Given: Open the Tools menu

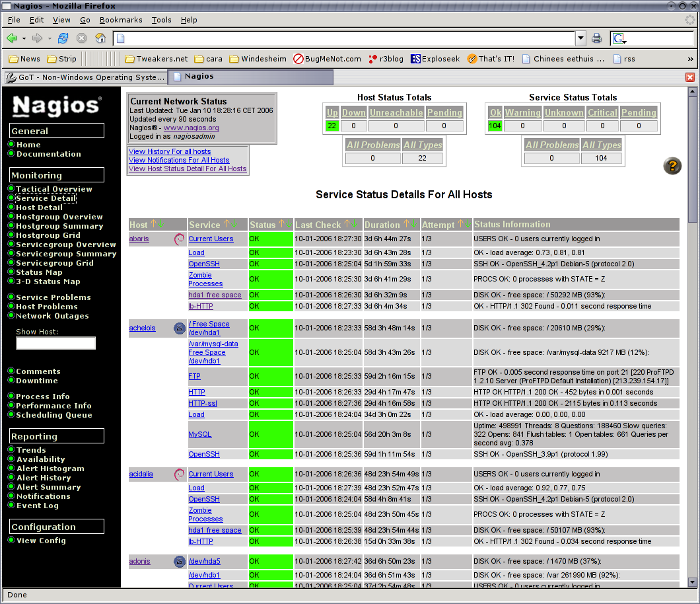Looking at the screenshot, I should [x=161, y=20].
